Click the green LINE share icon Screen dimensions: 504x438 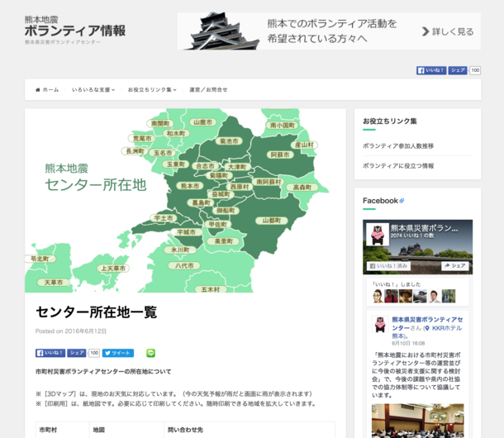coord(150,353)
